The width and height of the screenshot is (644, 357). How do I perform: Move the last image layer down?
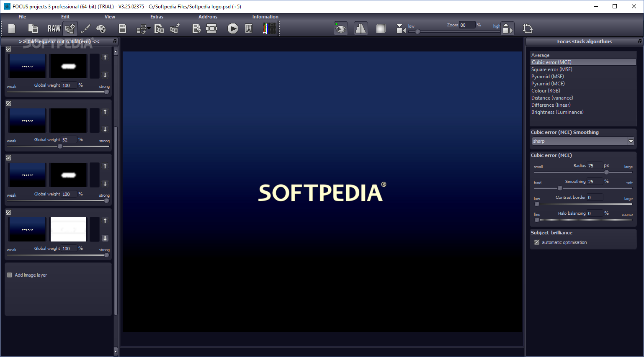(x=105, y=238)
